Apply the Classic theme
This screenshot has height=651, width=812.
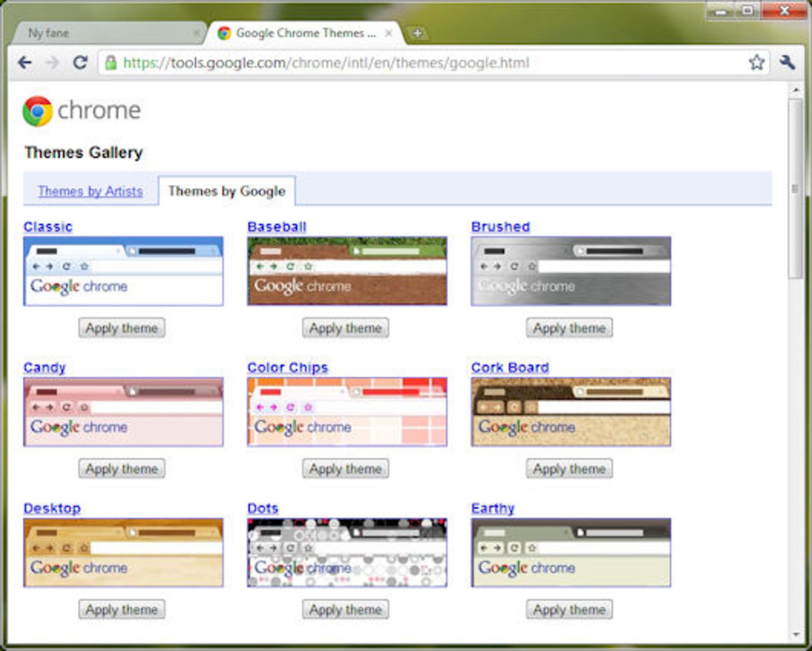pyautogui.click(x=122, y=328)
